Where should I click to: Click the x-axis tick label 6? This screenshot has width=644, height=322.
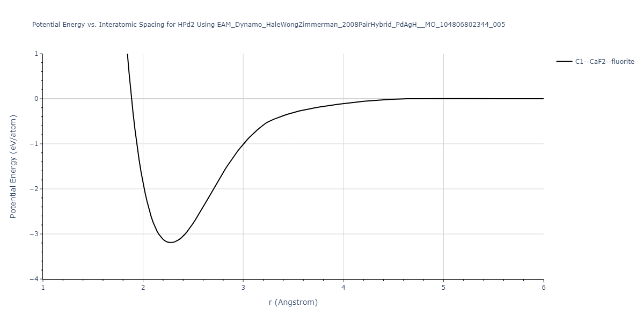[543, 288]
